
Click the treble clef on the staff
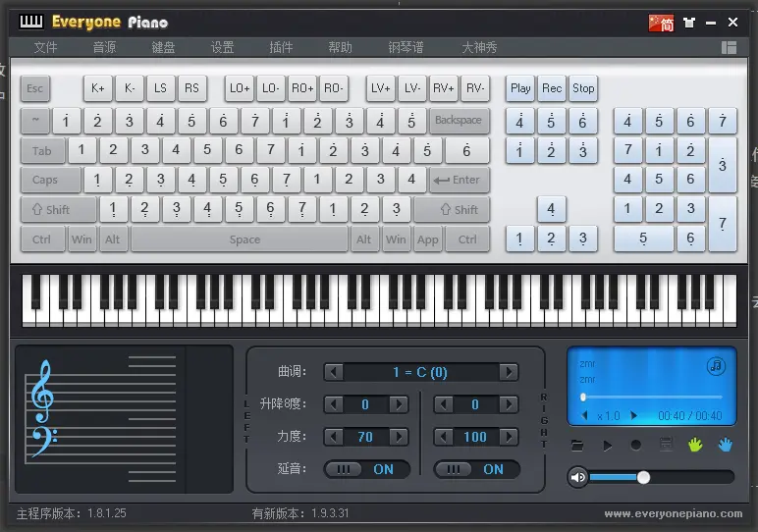point(42,392)
